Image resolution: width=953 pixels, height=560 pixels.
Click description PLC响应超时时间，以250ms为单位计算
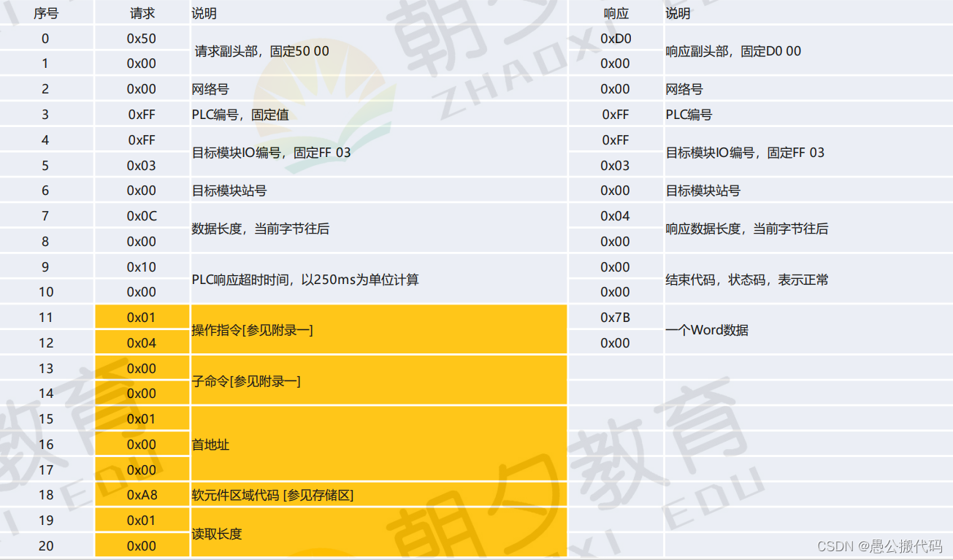(305, 280)
